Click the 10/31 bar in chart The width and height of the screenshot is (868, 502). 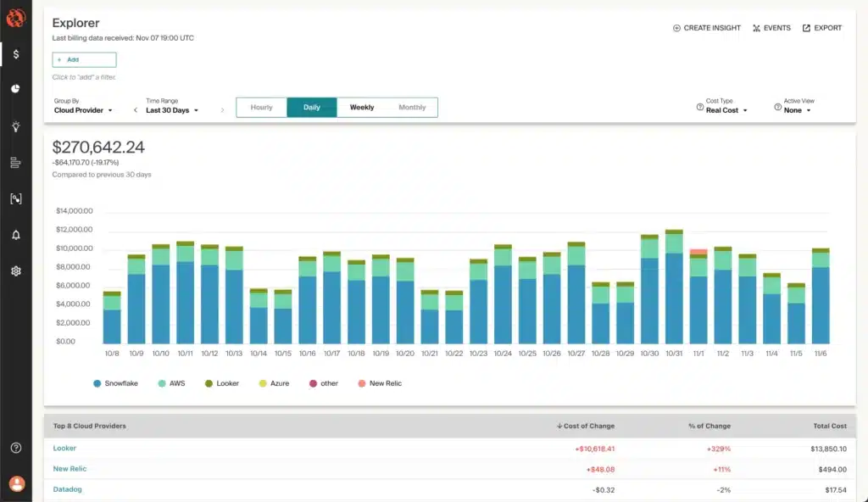coord(674,287)
